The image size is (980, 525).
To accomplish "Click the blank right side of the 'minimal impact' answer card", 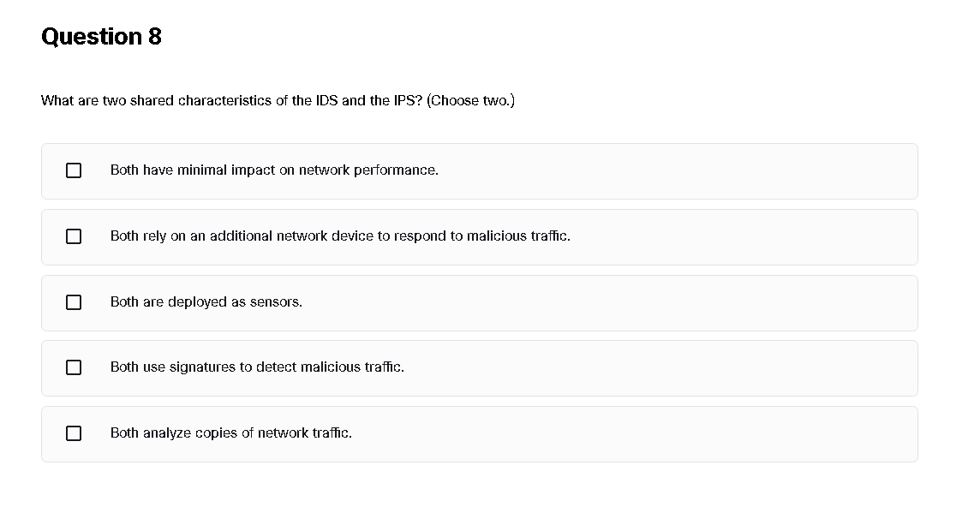I will [728, 171].
